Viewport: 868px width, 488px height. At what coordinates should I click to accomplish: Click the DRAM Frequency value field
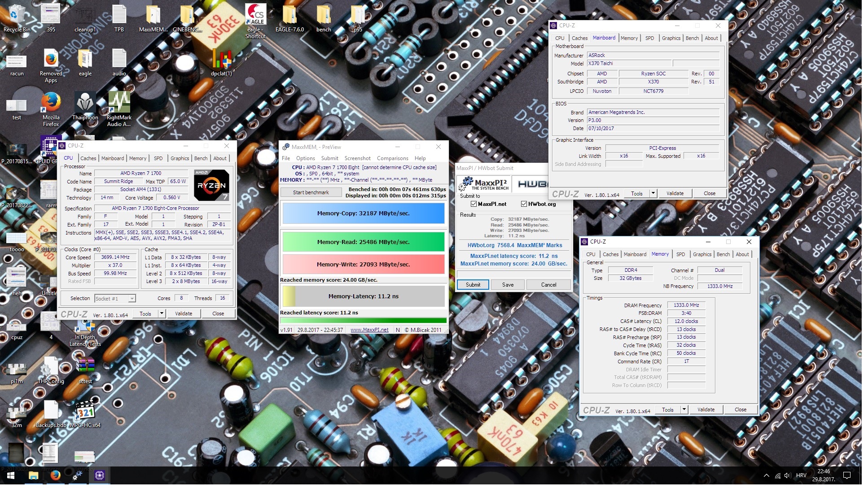pos(686,305)
